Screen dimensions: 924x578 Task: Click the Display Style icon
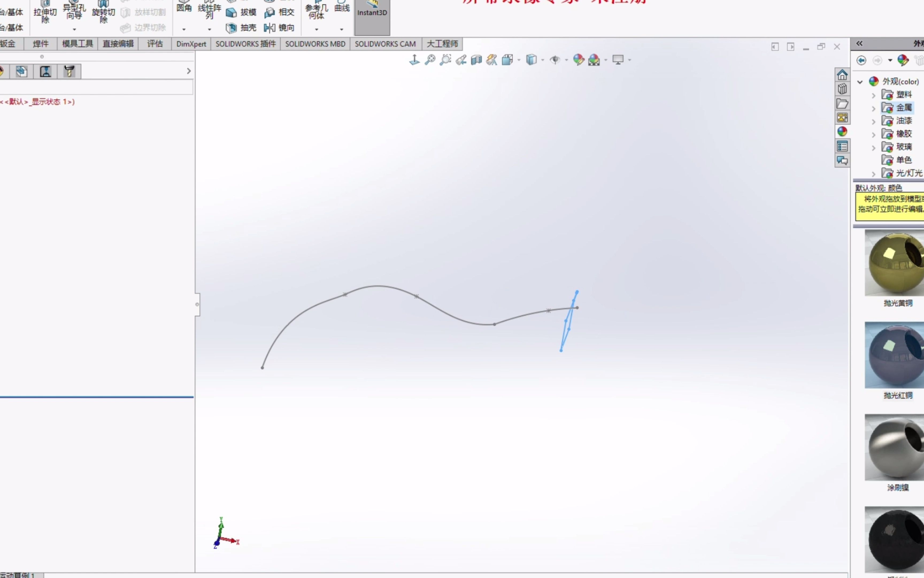531,60
